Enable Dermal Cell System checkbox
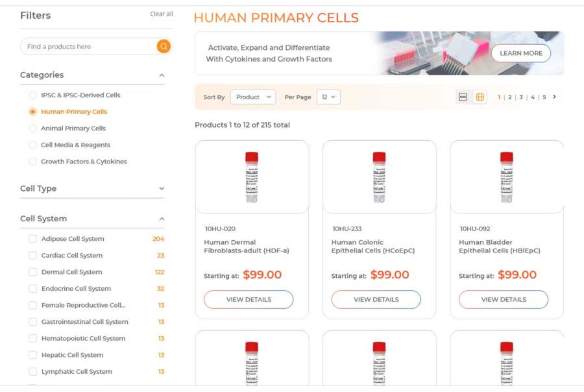Image resolution: width=584 pixels, height=392 pixels. click(33, 272)
